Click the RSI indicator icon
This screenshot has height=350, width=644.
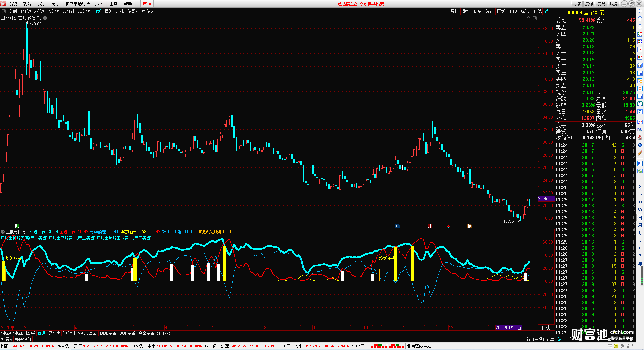[640, 130]
